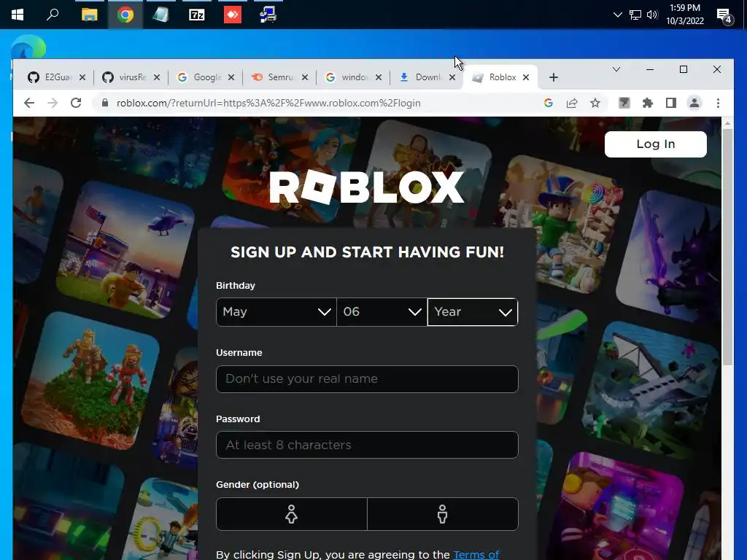Close the E2Guar tab
The image size is (747, 560).
82,77
